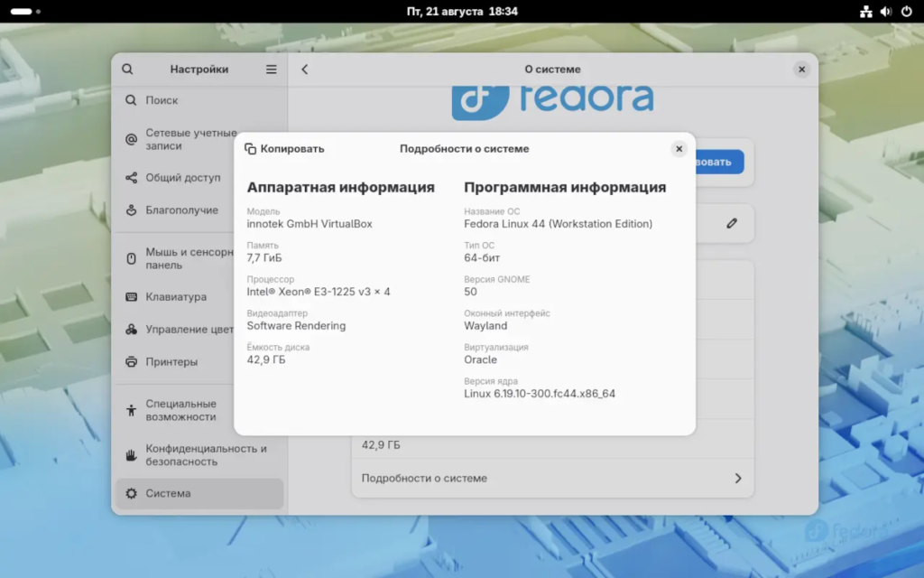This screenshot has width=924, height=578.
Task: Expand Подробности о системе row chevron
Action: (x=738, y=479)
